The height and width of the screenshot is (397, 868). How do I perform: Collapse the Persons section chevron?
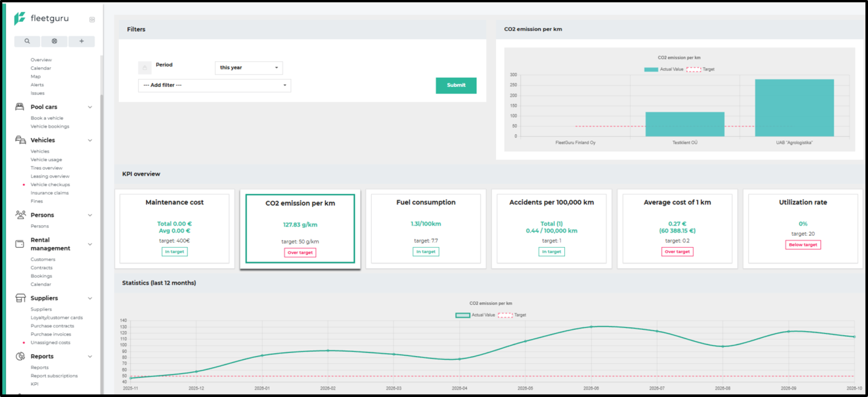pyautogui.click(x=90, y=215)
